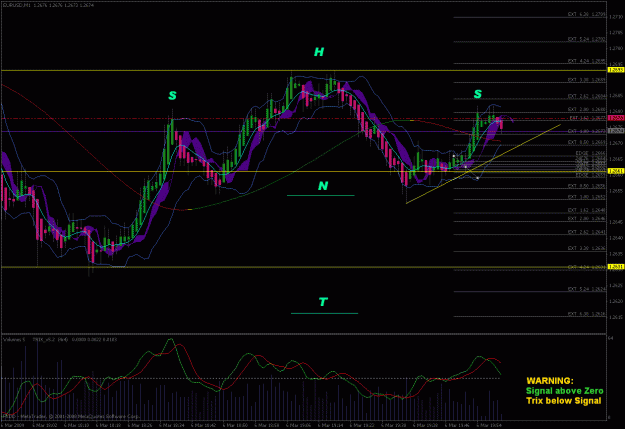This screenshot has width=625, height=429.
Task: Select the T target label
Action: (x=323, y=302)
